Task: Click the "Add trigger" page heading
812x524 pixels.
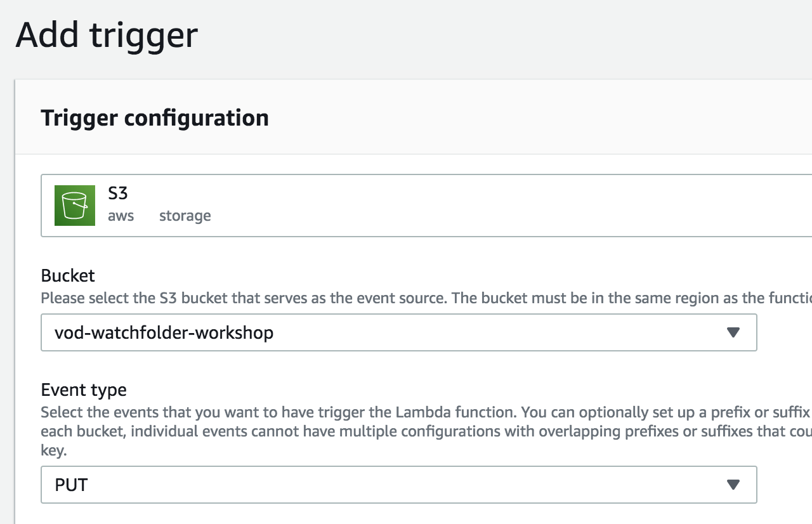Action: [107, 35]
